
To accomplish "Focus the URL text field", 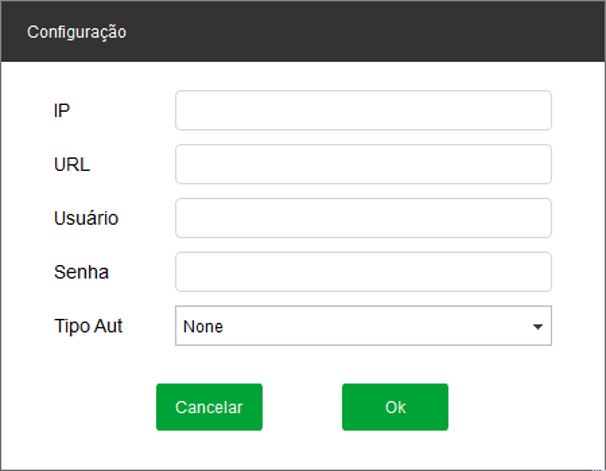I will click(363, 164).
